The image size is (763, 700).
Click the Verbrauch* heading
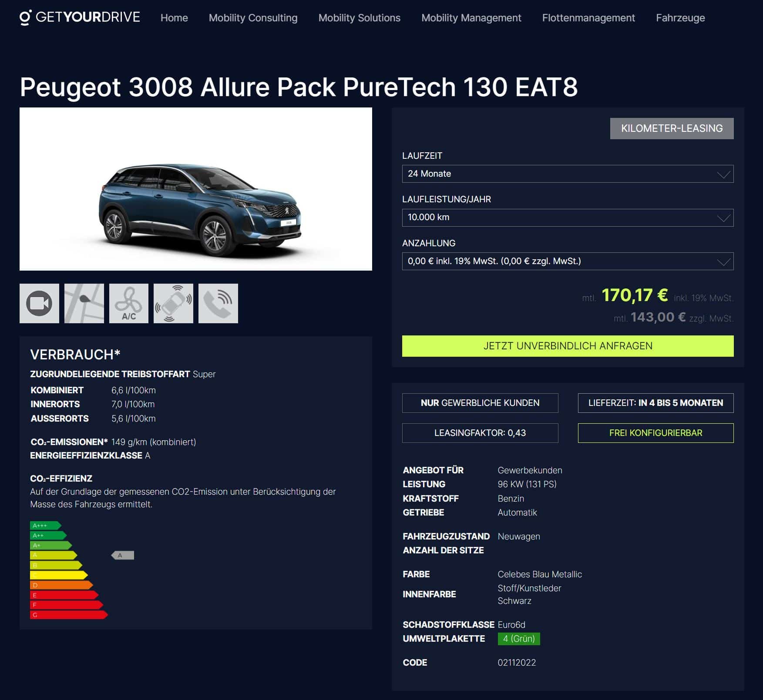pos(75,355)
